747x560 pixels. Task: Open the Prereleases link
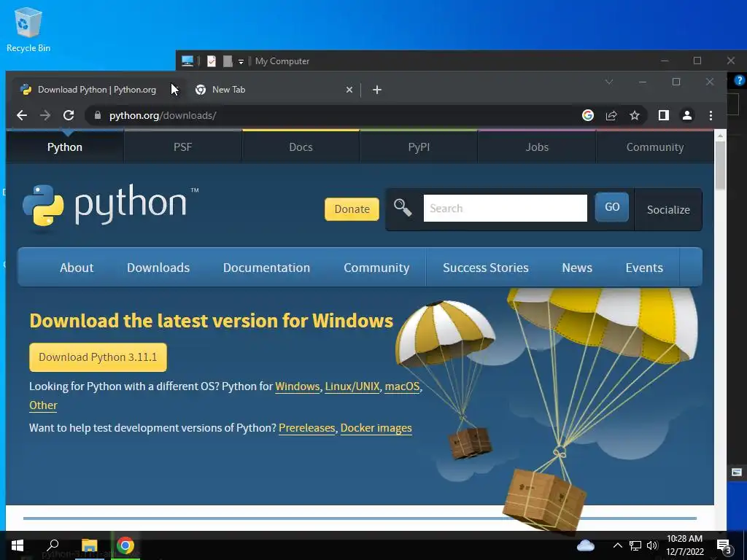click(307, 428)
